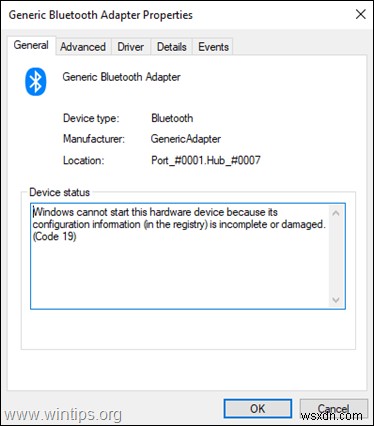Click the 'Device type:' label

(91, 118)
